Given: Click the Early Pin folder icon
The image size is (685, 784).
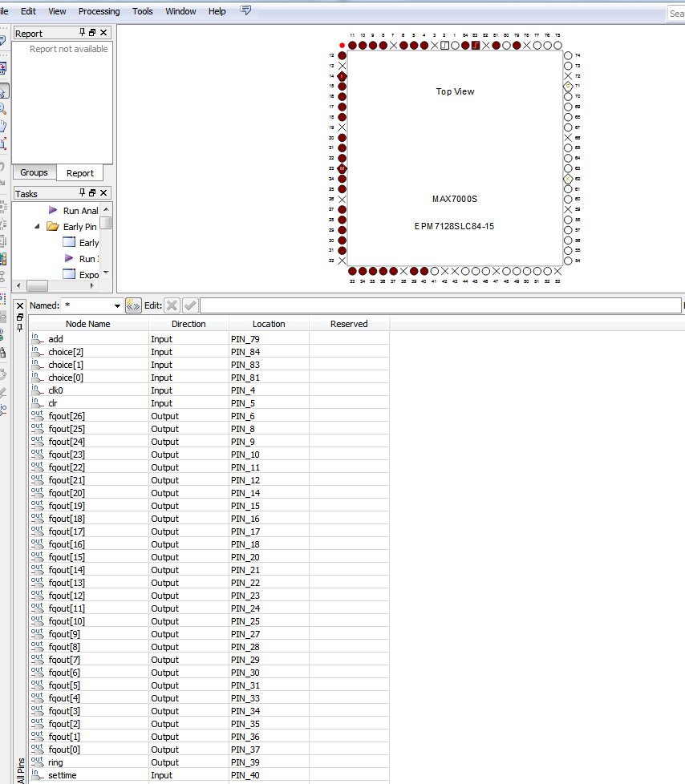Looking at the screenshot, I should point(53,227).
